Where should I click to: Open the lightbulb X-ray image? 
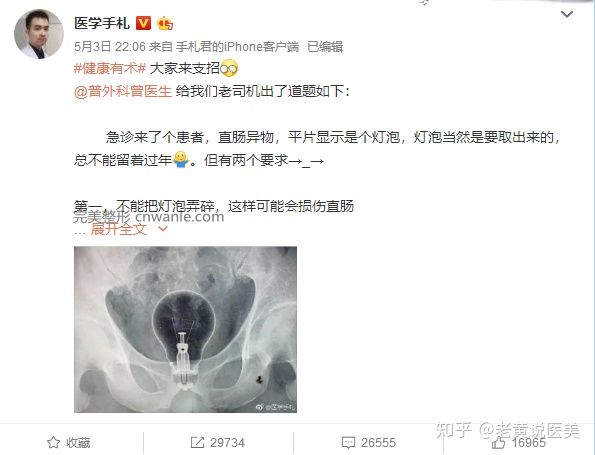click(185, 329)
